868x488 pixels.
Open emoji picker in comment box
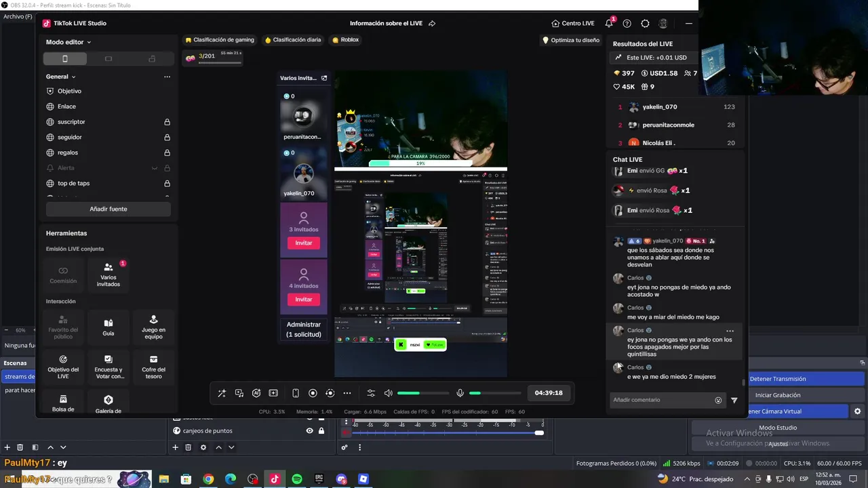pyautogui.click(x=718, y=401)
